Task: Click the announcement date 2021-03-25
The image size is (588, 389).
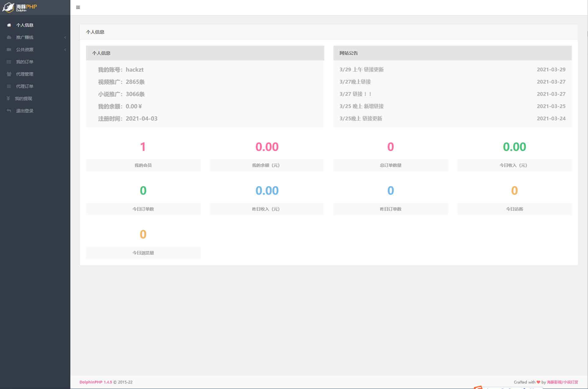Action: [551, 106]
